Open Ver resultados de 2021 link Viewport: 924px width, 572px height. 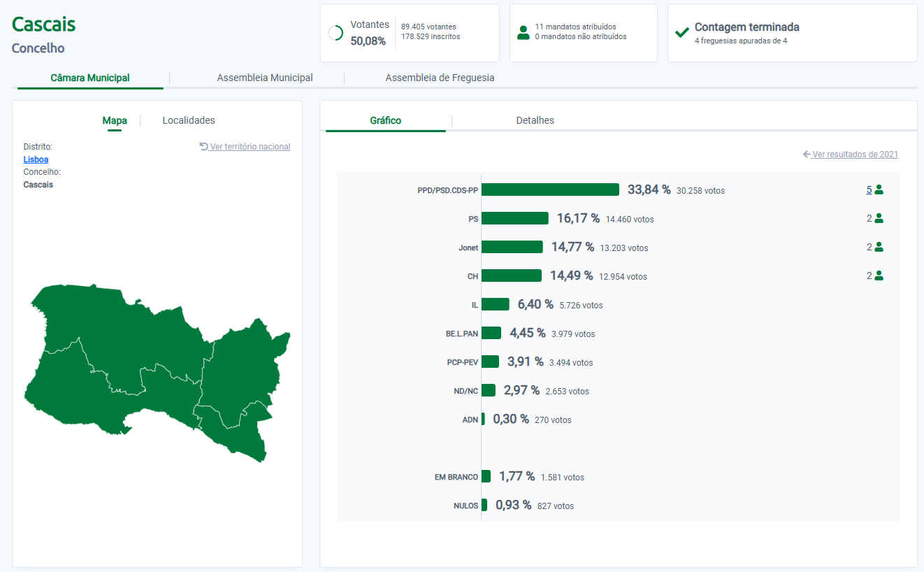click(x=854, y=154)
